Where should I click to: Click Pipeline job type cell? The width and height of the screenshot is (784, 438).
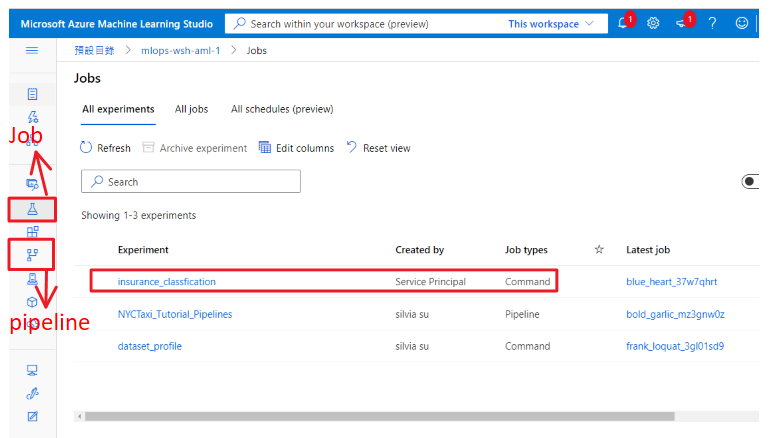coord(522,314)
